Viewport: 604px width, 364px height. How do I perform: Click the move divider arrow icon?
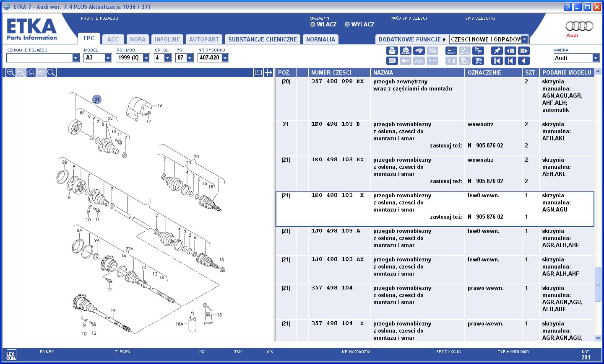tap(268, 72)
